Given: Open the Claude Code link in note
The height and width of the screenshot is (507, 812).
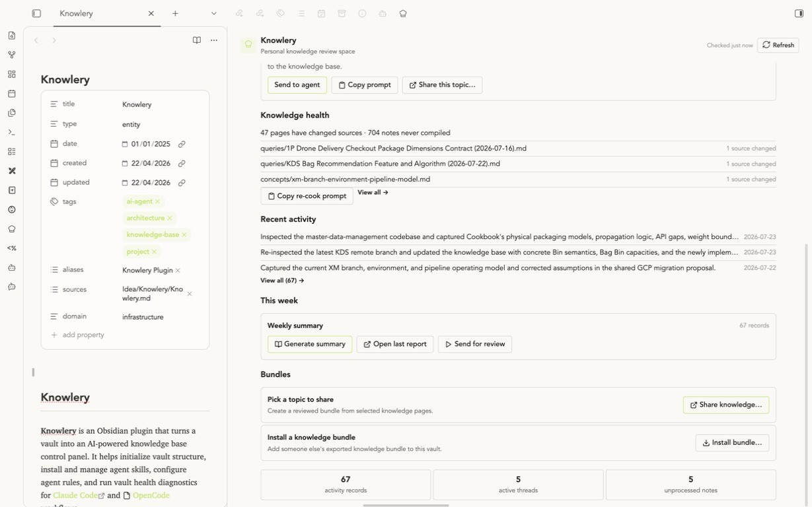Looking at the screenshot, I should coord(75,496).
